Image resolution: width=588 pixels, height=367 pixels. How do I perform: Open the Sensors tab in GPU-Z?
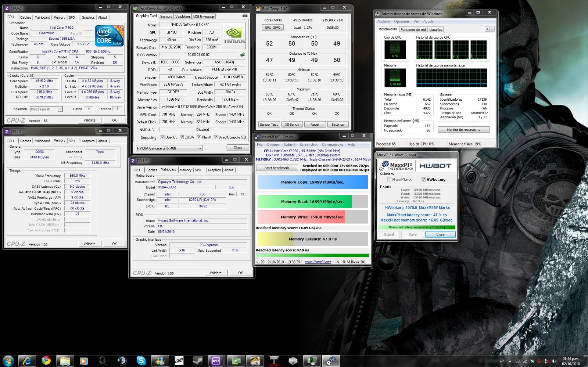click(166, 17)
